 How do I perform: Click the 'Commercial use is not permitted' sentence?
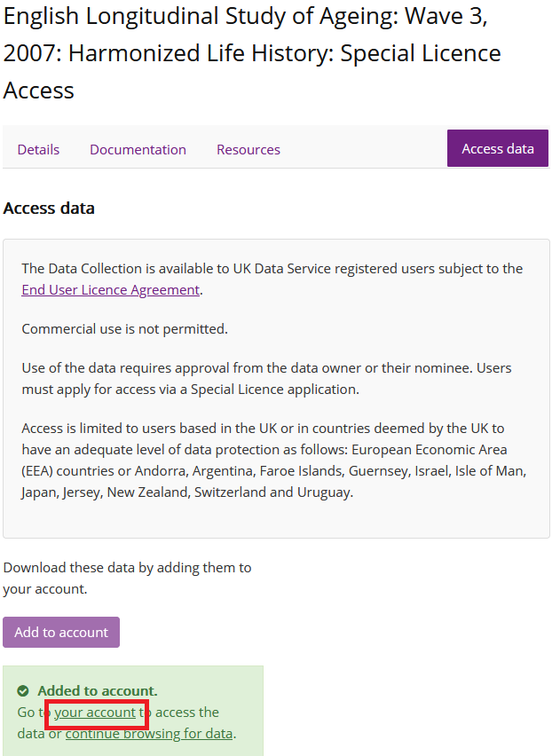pyautogui.click(x=124, y=329)
